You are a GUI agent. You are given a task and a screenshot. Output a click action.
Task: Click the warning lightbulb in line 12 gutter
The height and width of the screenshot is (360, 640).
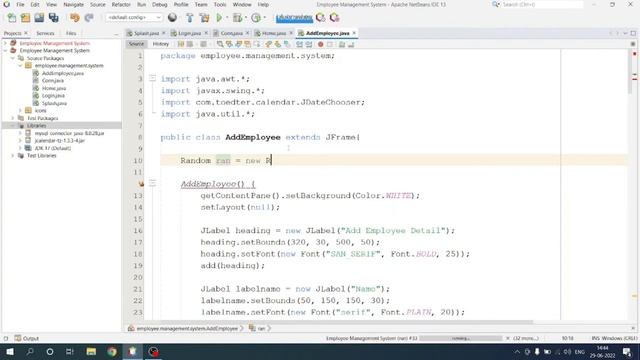(x=141, y=184)
